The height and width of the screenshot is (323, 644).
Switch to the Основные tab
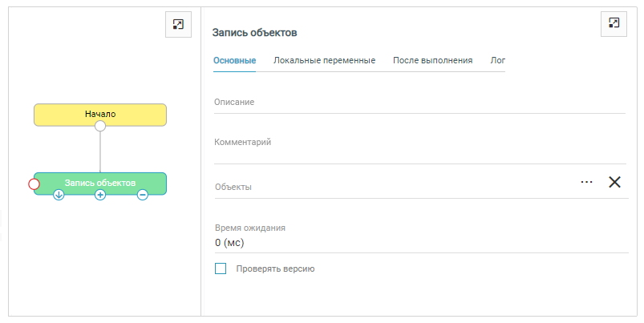(x=234, y=61)
